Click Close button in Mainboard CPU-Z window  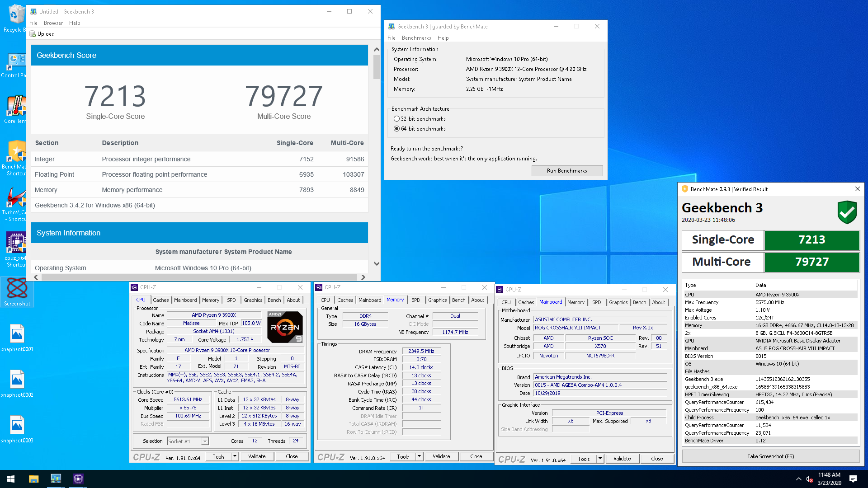pyautogui.click(x=657, y=459)
